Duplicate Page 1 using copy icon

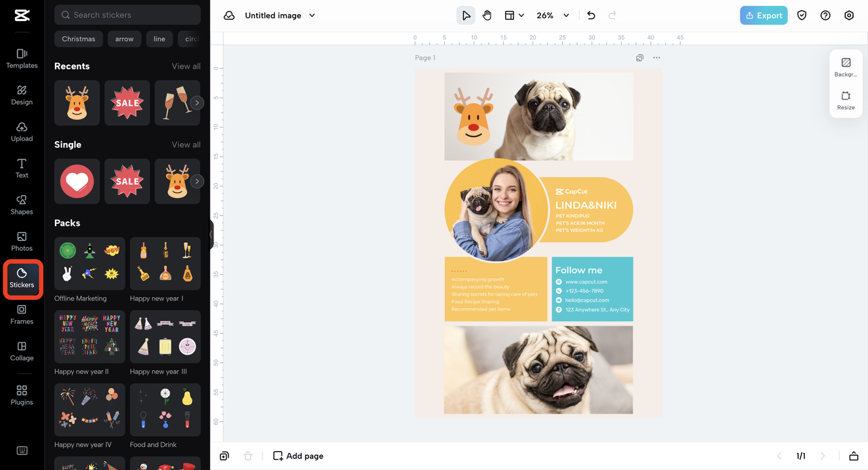point(639,58)
